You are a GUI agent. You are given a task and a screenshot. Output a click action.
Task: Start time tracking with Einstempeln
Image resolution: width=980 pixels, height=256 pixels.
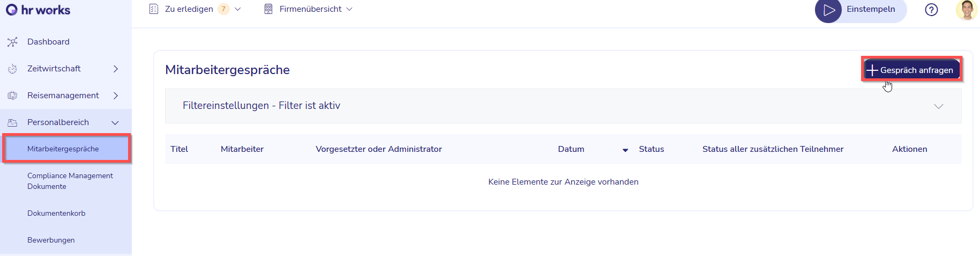tap(861, 10)
